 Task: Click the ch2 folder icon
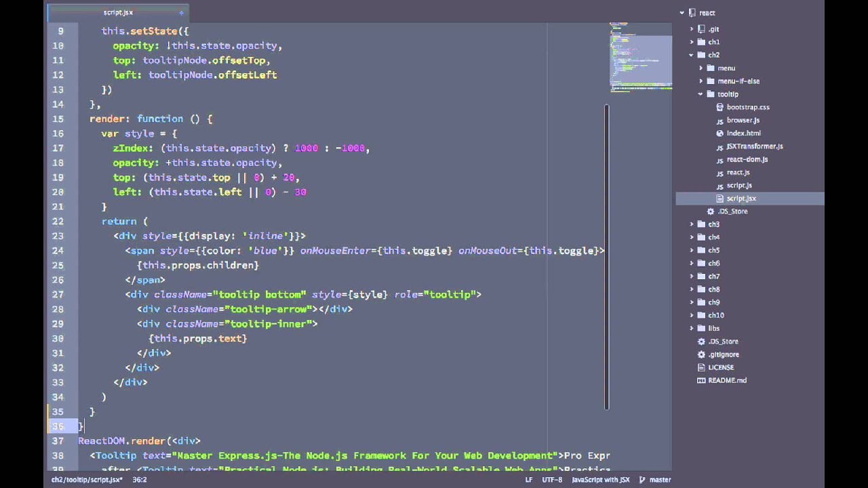click(x=702, y=55)
